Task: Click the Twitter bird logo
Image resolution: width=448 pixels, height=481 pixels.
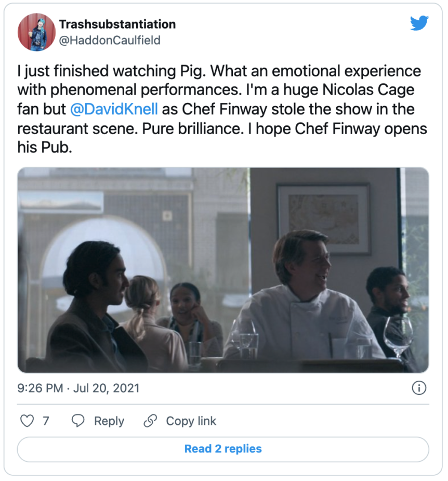Action: click(419, 23)
